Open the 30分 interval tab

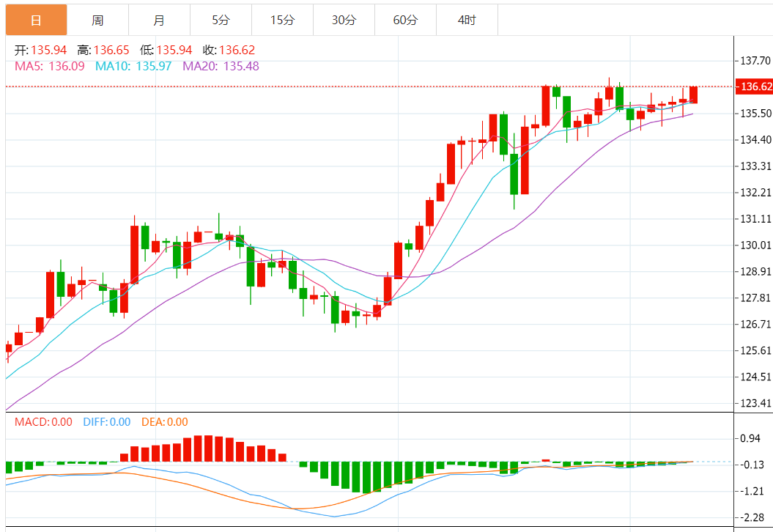click(344, 21)
